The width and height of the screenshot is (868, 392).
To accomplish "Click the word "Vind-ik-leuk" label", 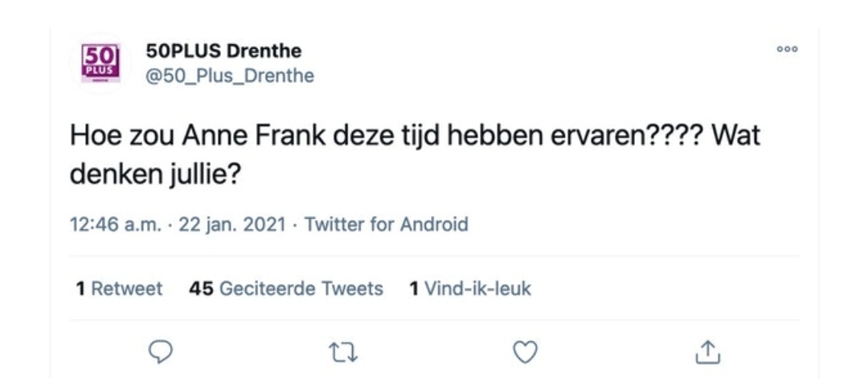I will coord(477,288).
